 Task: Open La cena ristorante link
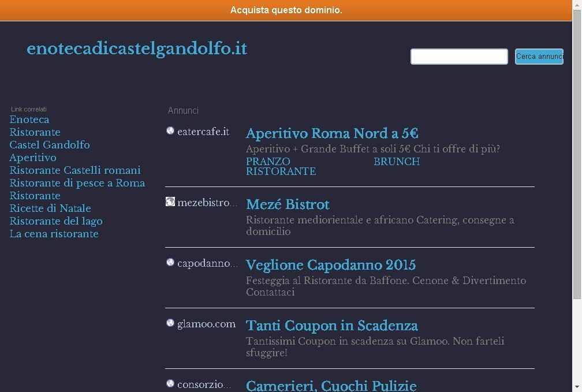click(54, 234)
